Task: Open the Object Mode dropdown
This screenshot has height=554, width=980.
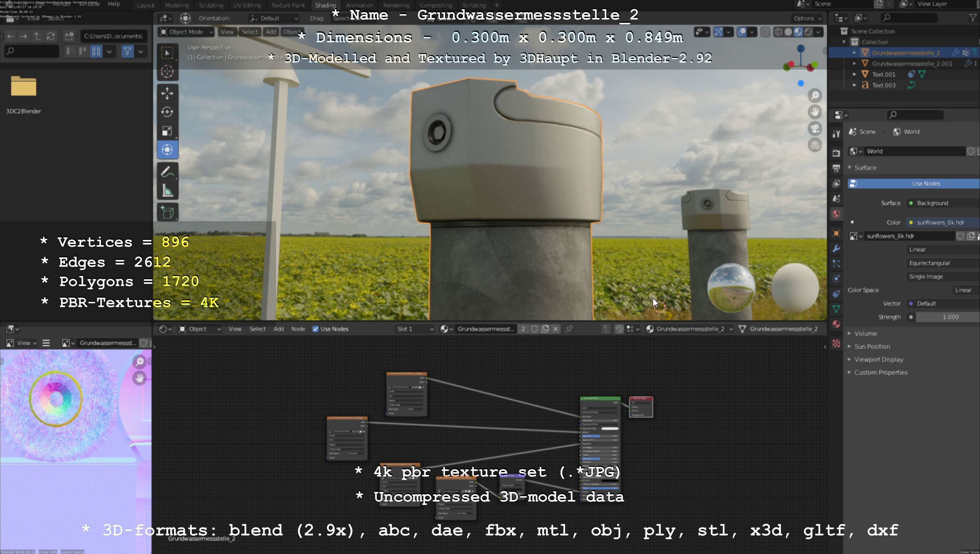Action: tap(186, 32)
